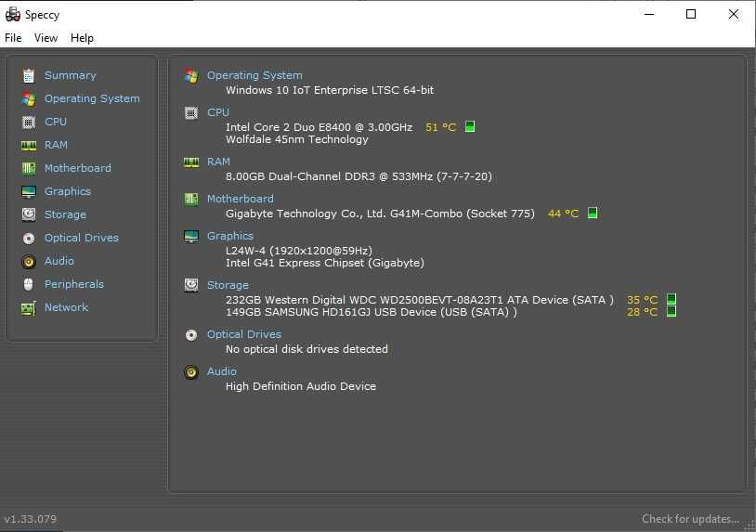The width and height of the screenshot is (756, 532).
Task: Click the Speccy app icon in title bar
Action: (x=12, y=15)
